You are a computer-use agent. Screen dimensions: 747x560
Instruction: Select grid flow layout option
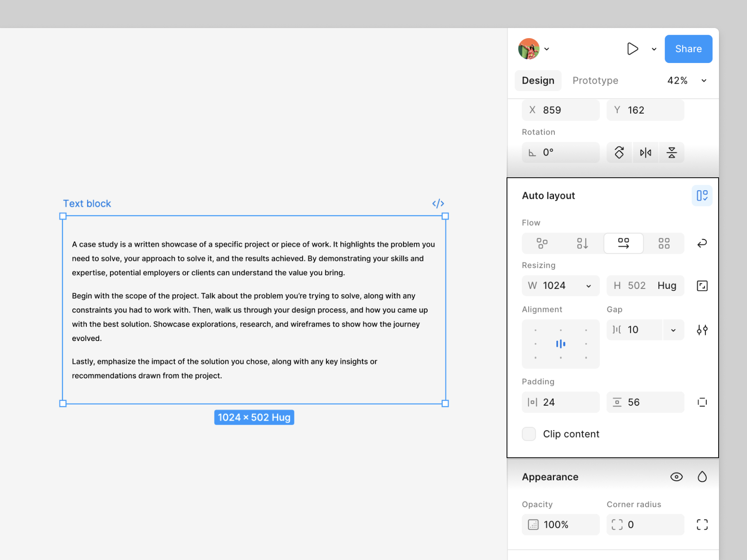(664, 243)
